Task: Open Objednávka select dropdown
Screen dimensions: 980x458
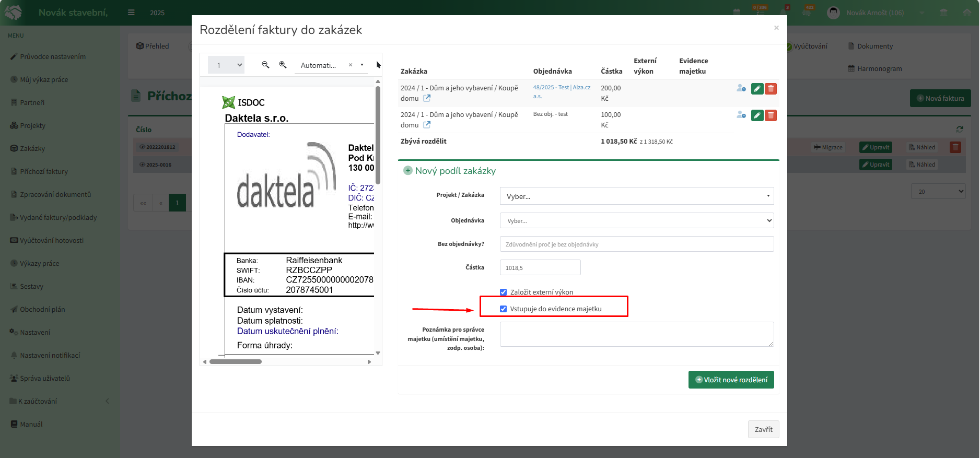Action: 637,220
